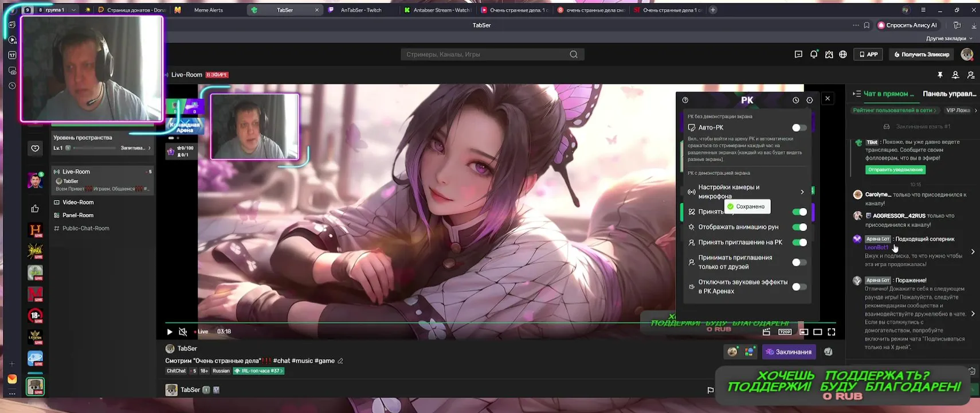Screen dimensions: 980x413
Task: Click the Отправить уведомление button
Action: click(x=895, y=170)
